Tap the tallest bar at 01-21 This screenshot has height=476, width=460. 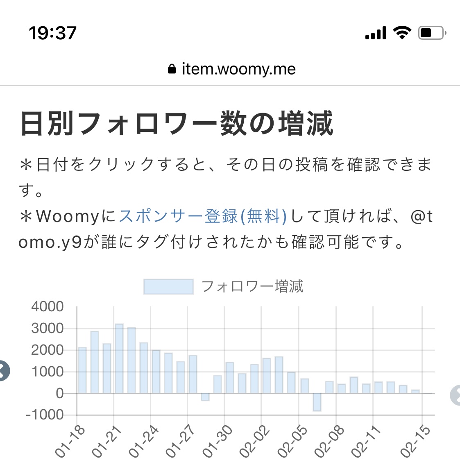pyautogui.click(x=119, y=359)
